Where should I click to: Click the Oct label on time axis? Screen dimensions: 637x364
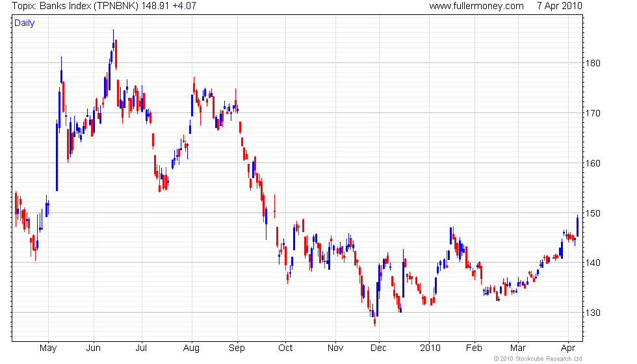pos(285,348)
